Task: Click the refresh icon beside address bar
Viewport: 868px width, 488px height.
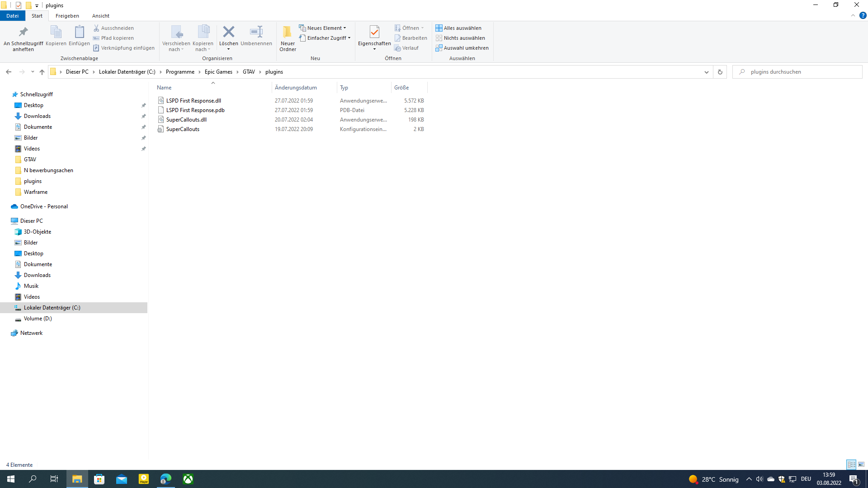Action: click(x=720, y=72)
